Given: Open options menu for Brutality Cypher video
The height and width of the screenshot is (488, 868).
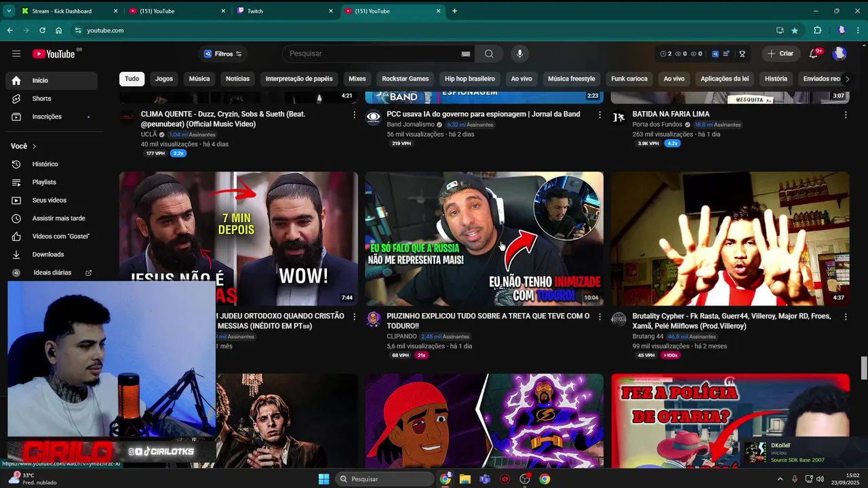Looking at the screenshot, I should click(845, 317).
